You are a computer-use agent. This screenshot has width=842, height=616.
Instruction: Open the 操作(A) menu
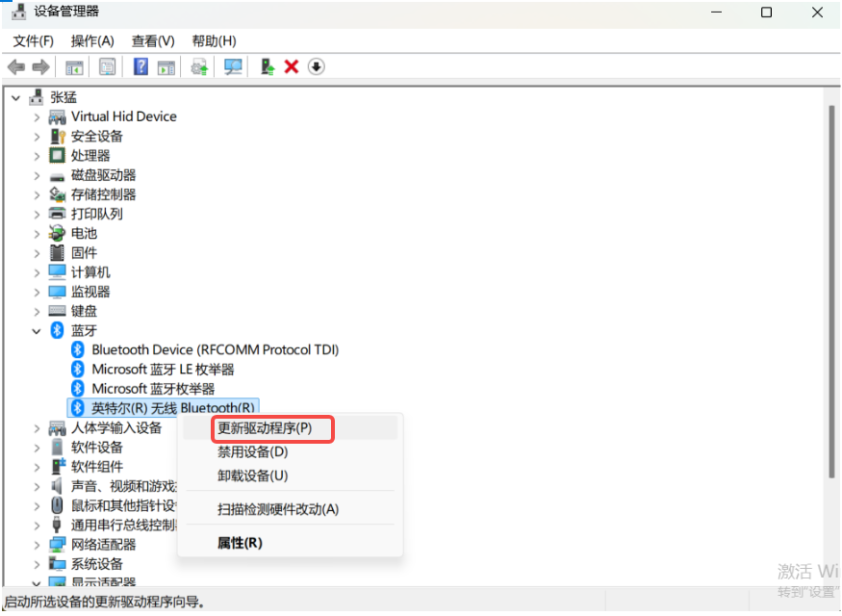pyautogui.click(x=92, y=40)
